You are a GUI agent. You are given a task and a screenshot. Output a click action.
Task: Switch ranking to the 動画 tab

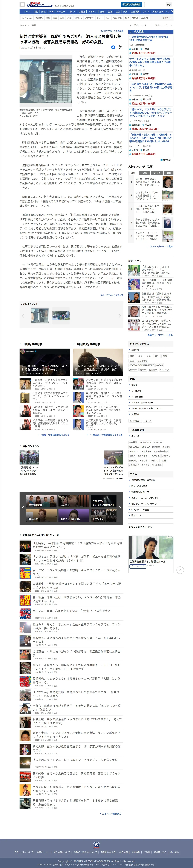coord(168,173)
